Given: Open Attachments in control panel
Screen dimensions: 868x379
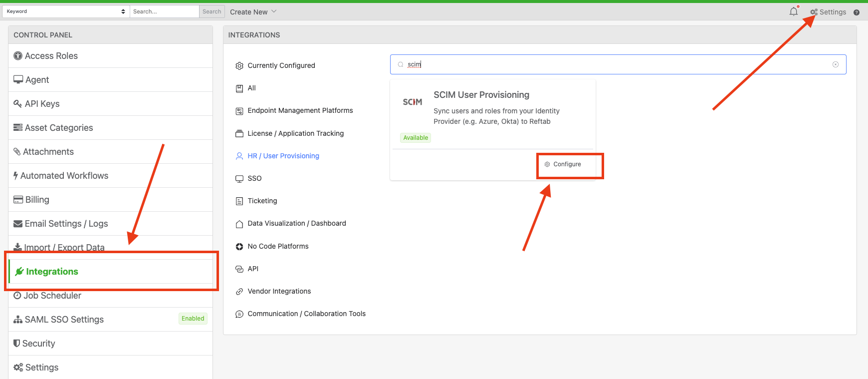Looking at the screenshot, I should [110, 152].
